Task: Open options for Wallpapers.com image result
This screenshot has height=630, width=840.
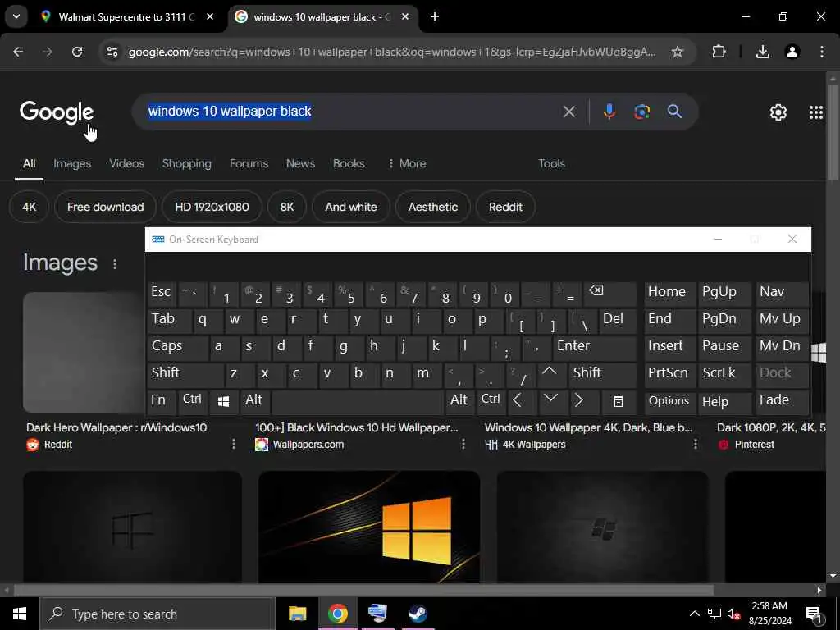Action: [463, 444]
